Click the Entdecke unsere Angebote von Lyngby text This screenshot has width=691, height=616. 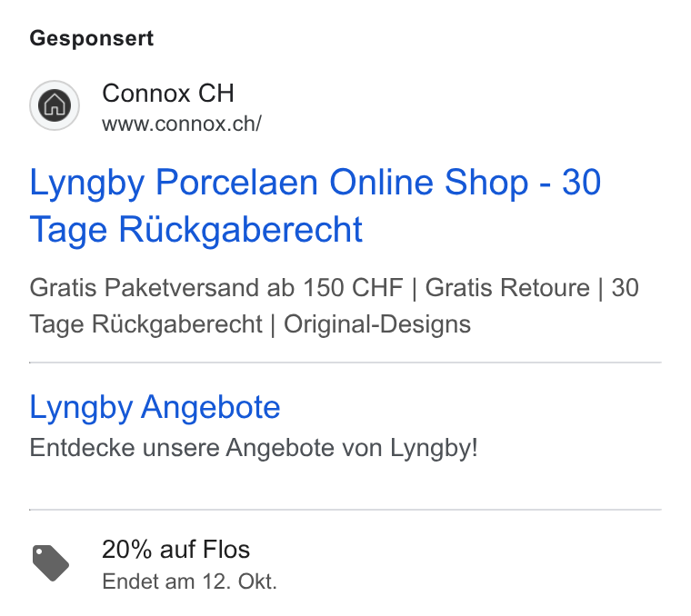(x=254, y=448)
